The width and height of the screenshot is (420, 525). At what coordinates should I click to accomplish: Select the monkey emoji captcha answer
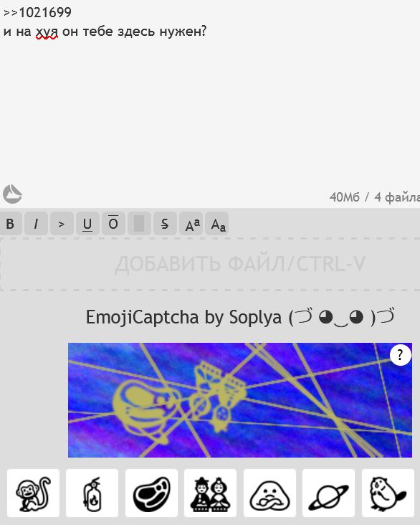[x=33, y=493]
